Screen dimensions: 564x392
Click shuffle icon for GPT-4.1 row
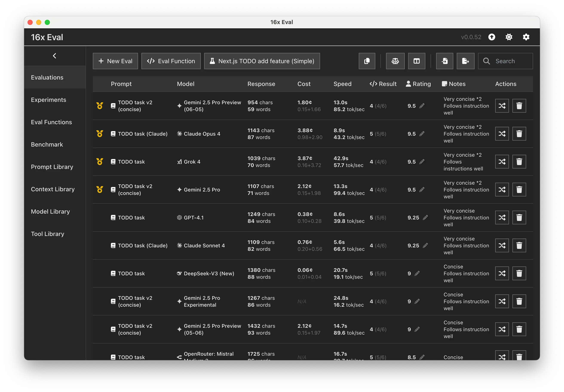click(502, 218)
